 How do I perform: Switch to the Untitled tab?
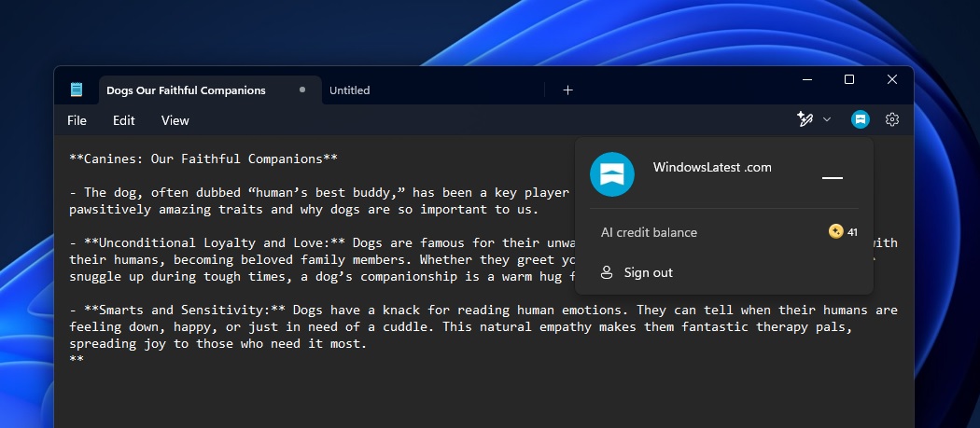click(x=349, y=90)
